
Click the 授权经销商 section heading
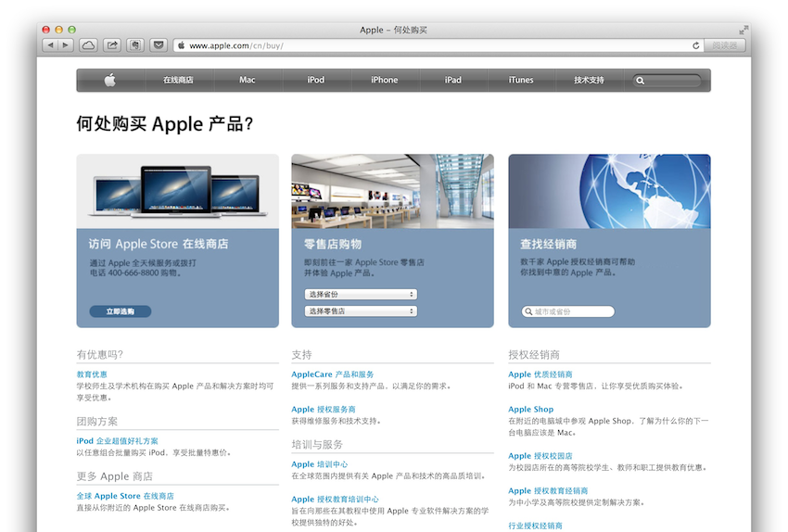[534, 355]
